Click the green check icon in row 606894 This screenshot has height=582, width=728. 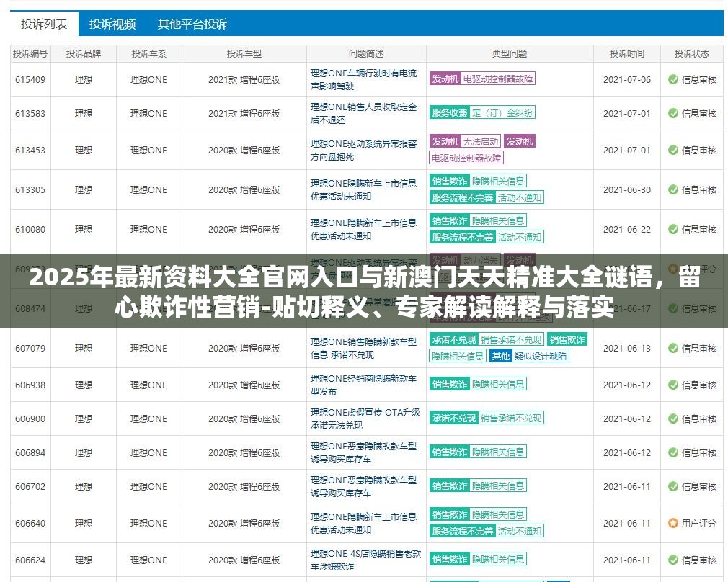pos(672,452)
